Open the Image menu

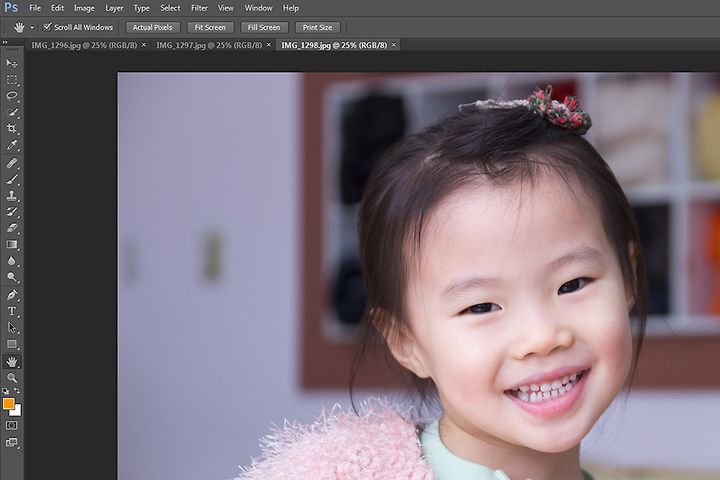(84, 8)
